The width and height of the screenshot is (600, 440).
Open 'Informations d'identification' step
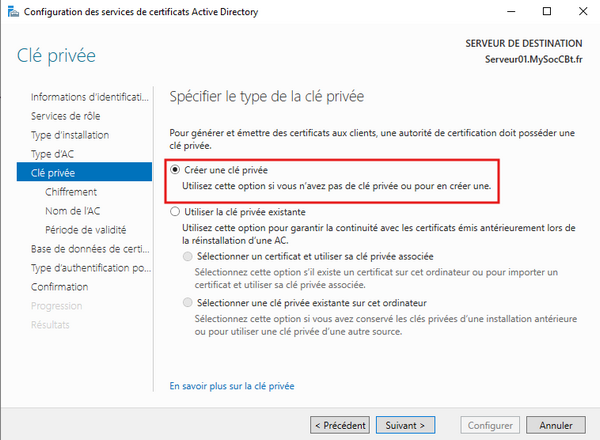coord(89,97)
